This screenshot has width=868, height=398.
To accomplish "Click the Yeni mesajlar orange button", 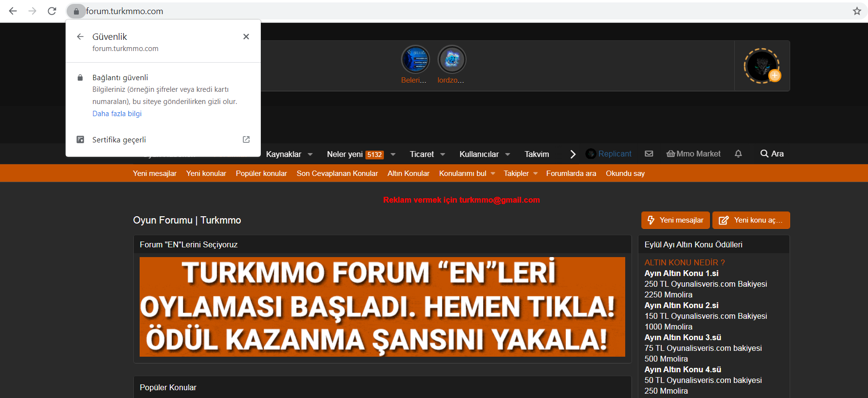I will 675,220.
